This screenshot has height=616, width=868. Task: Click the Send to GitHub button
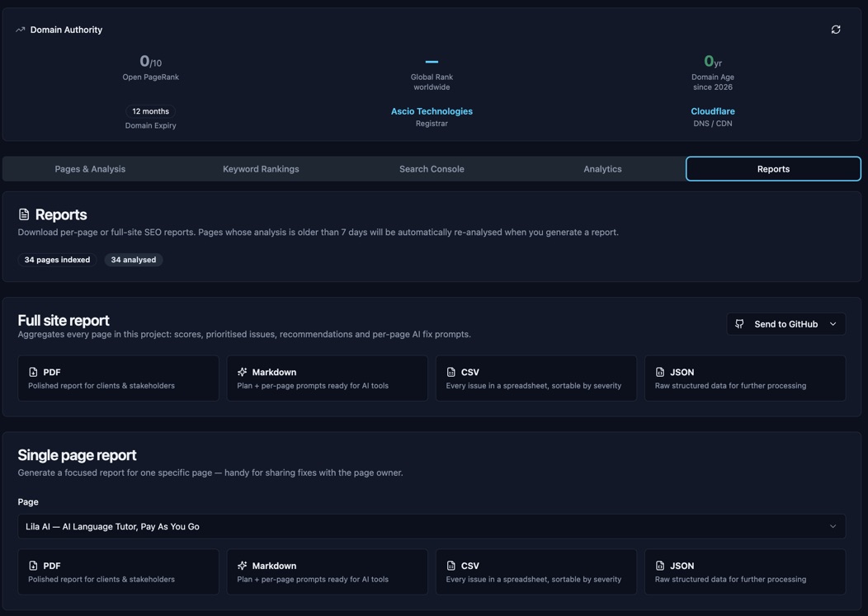tap(786, 324)
